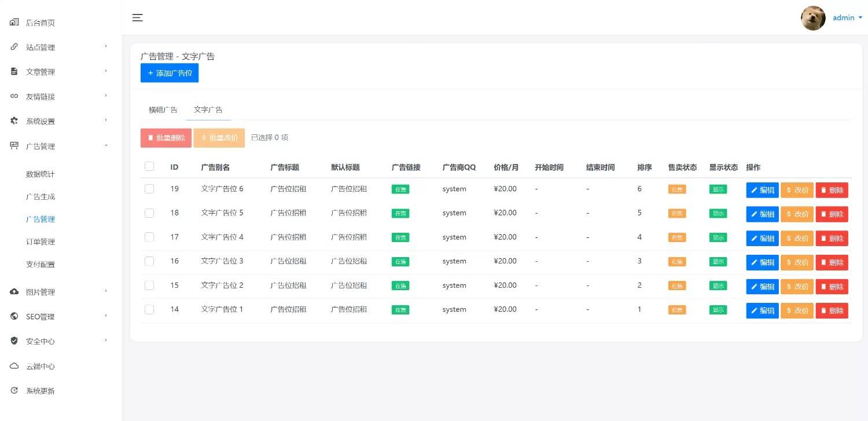Expand the 系统设置 submenu chevron
868x421 pixels.
pyautogui.click(x=106, y=120)
